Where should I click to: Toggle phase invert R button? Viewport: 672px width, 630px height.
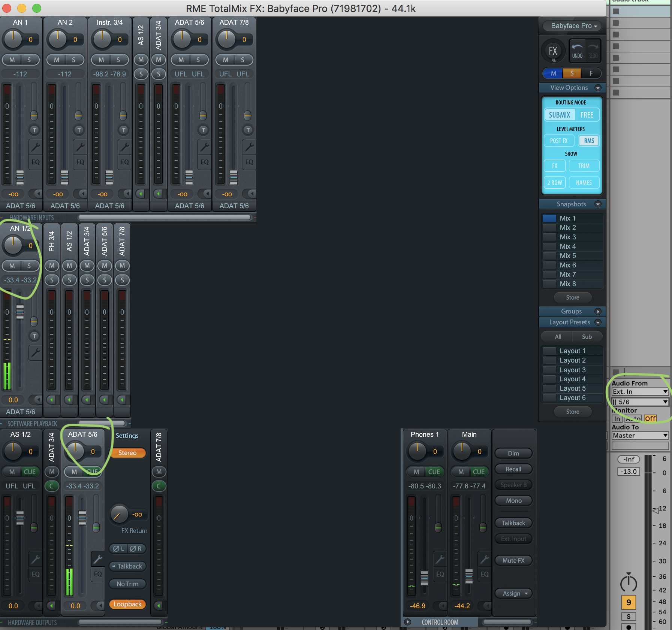[x=136, y=549]
